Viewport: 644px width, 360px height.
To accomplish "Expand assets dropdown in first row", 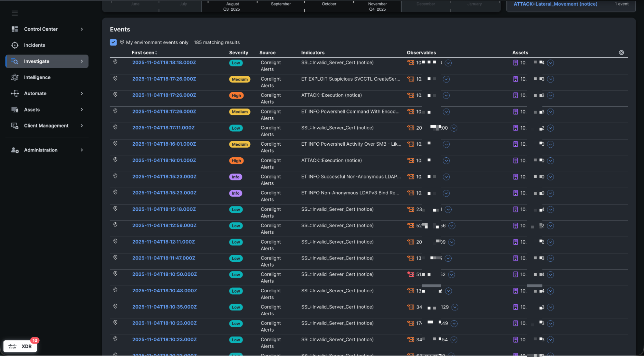I will tap(550, 63).
